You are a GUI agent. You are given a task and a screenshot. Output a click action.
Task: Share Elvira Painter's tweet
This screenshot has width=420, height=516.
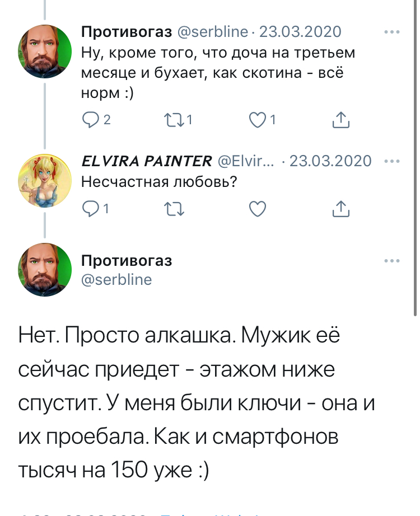tap(340, 209)
